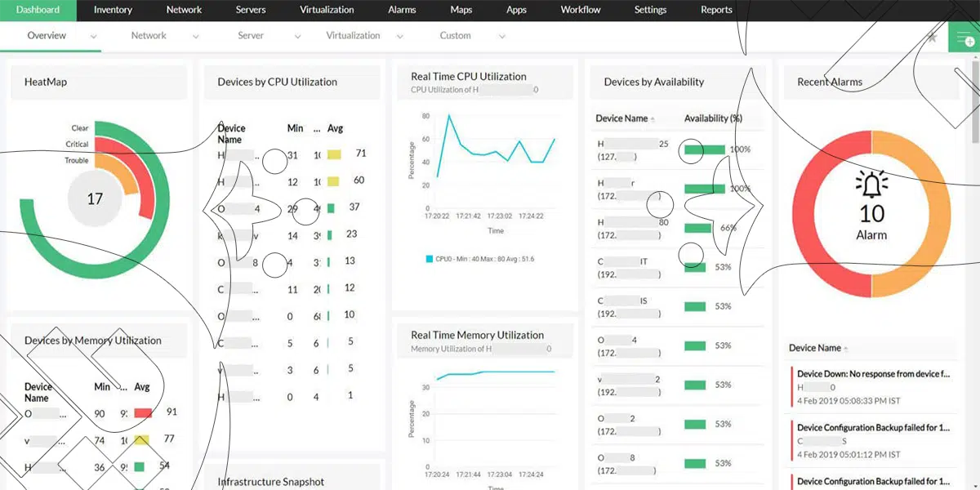Click sort arrow in Recent Alarms Device Name
The height and width of the screenshot is (490, 980).
pos(846,349)
